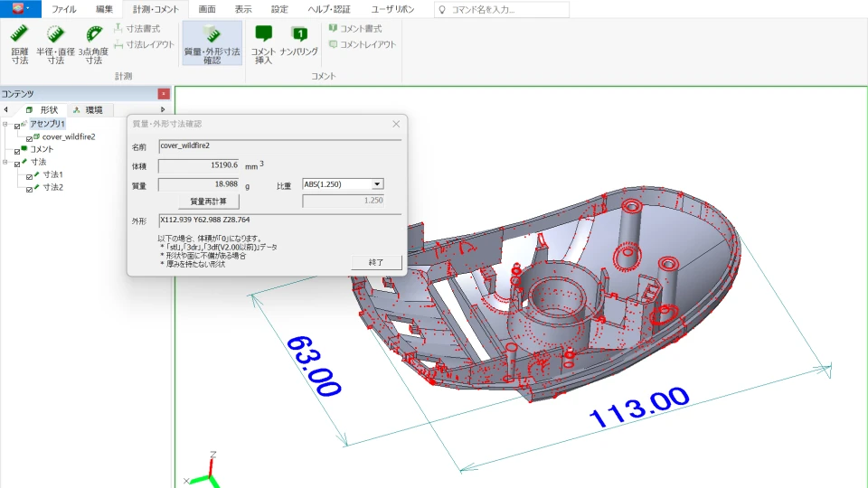Toggle the cover_wildfire2 checkbox in tree

(30, 137)
